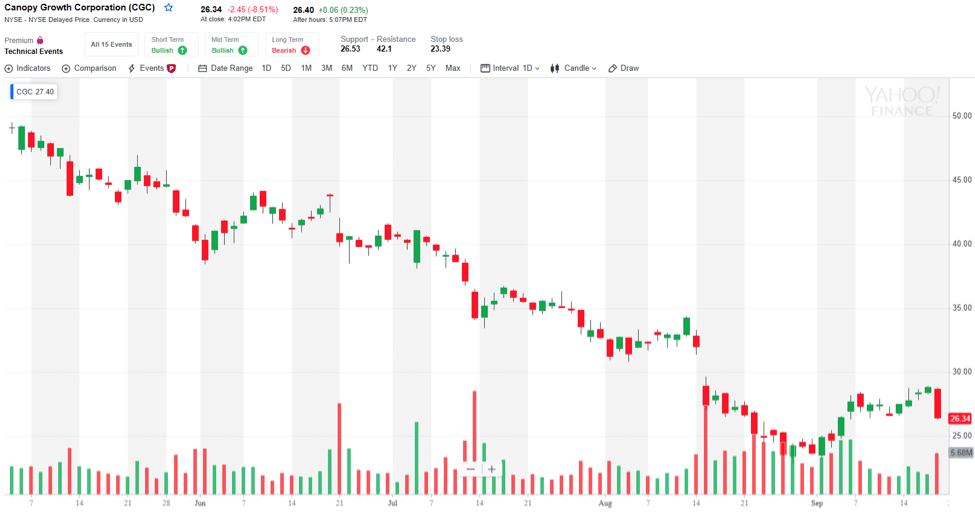This screenshot has height=513, width=975.
Task: Click the 5.68M volume tag
Action: 961,453
